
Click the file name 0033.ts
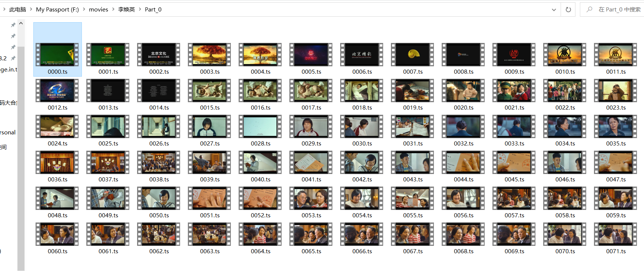(514, 144)
